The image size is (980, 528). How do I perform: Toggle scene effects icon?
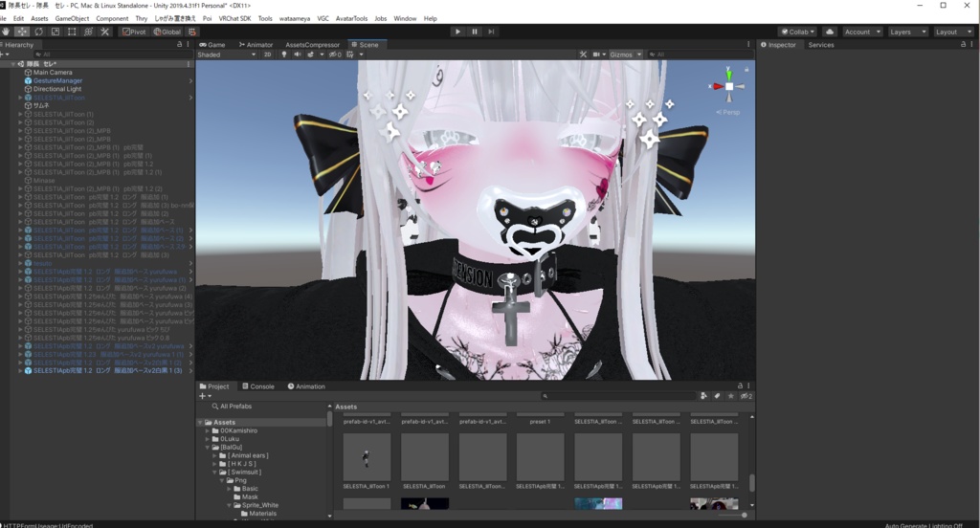[x=311, y=55]
